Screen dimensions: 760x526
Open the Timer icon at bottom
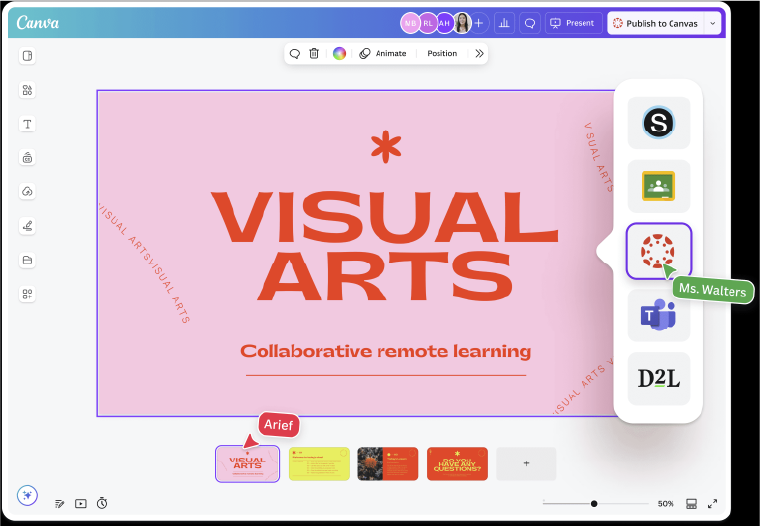coord(102,503)
